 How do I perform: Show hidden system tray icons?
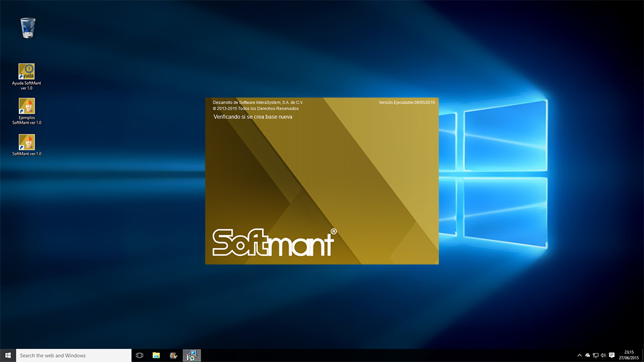click(579, 355)
